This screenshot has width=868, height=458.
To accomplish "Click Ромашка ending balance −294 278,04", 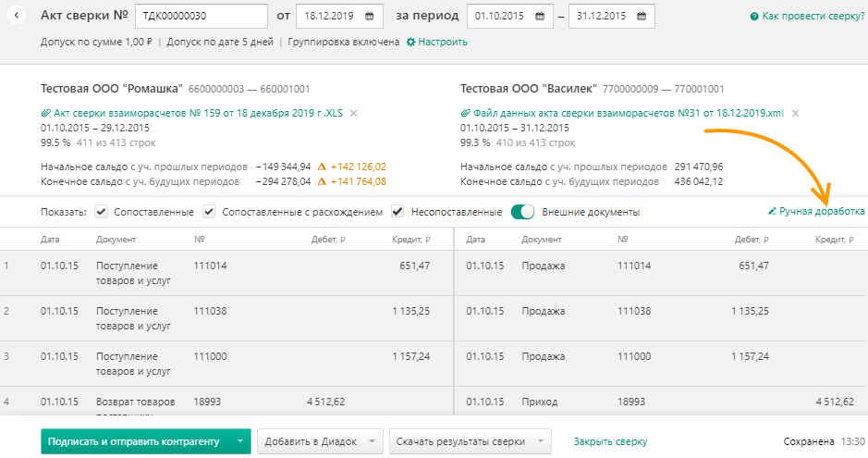I will tap(284, 181).
